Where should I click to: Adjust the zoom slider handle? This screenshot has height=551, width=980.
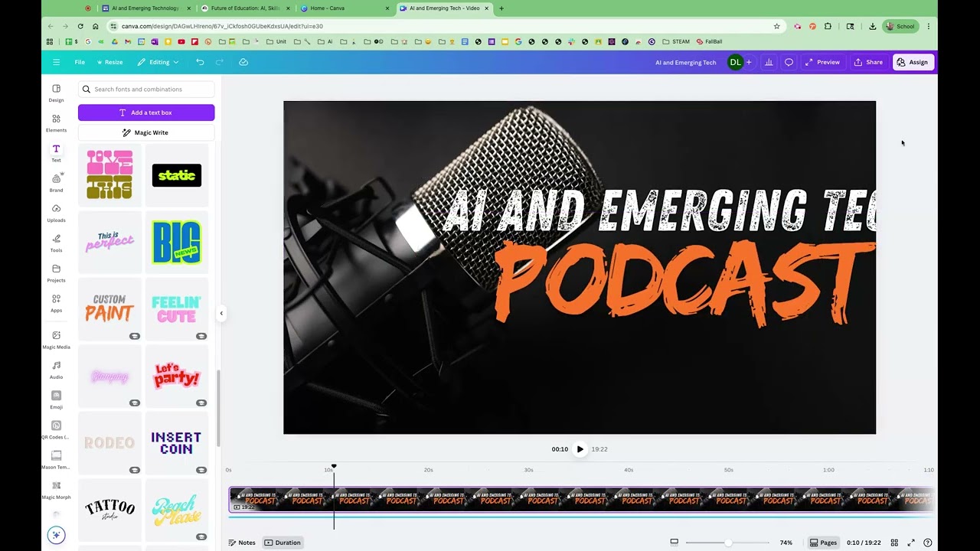(x=728, y=543)
